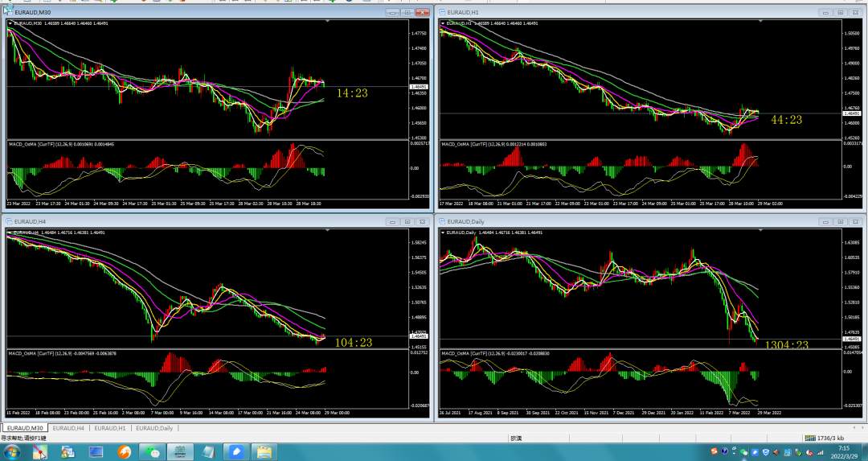Viewport: 868px width, 461px height.
Task: Click the H1 chart shift triangle marker
Action: point(760,21)
